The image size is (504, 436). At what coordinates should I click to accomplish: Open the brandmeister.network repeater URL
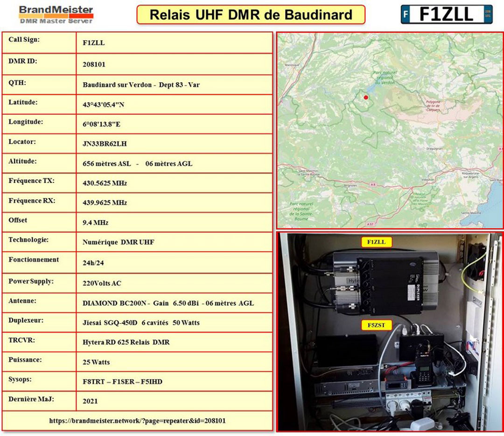click(x=137, y=421)
